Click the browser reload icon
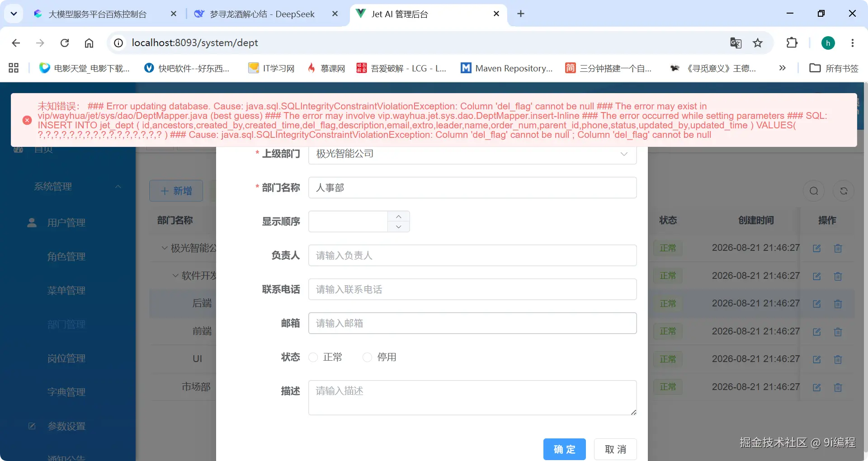This screenshot has height=461, width=868. click(x=65, y=43)
